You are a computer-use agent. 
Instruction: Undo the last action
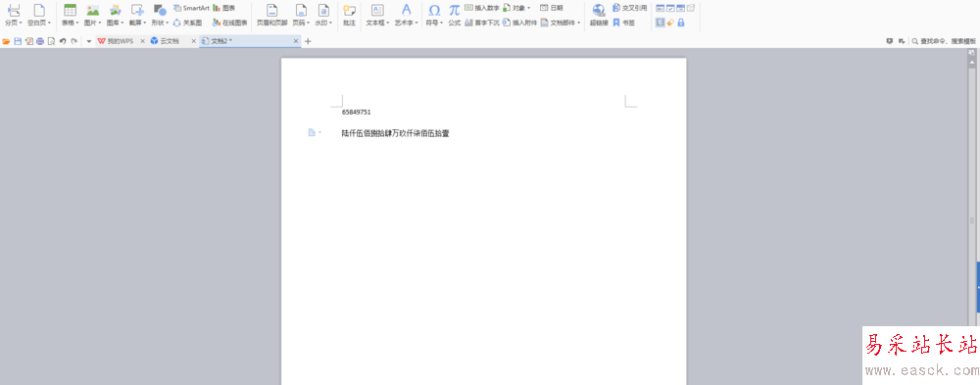[63, 41]
